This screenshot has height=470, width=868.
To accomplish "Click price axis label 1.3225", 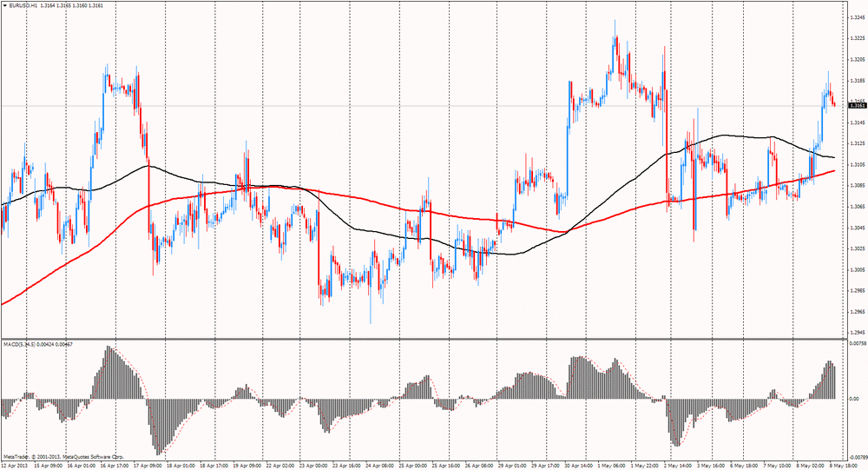I will (x=857, y=38).
